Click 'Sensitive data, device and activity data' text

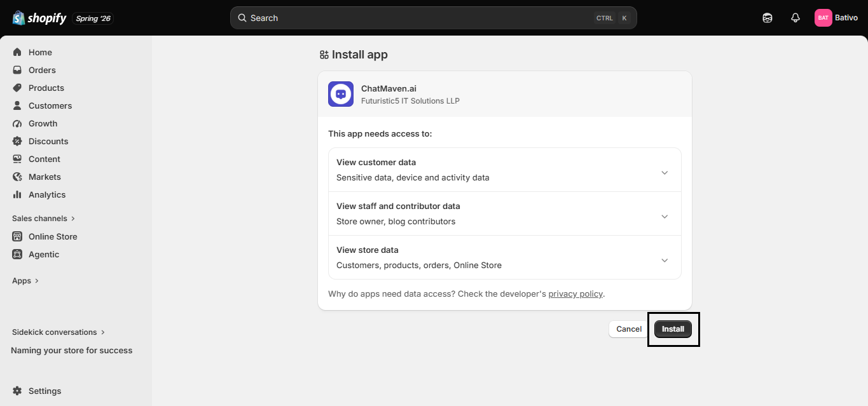tap(413, 178)
